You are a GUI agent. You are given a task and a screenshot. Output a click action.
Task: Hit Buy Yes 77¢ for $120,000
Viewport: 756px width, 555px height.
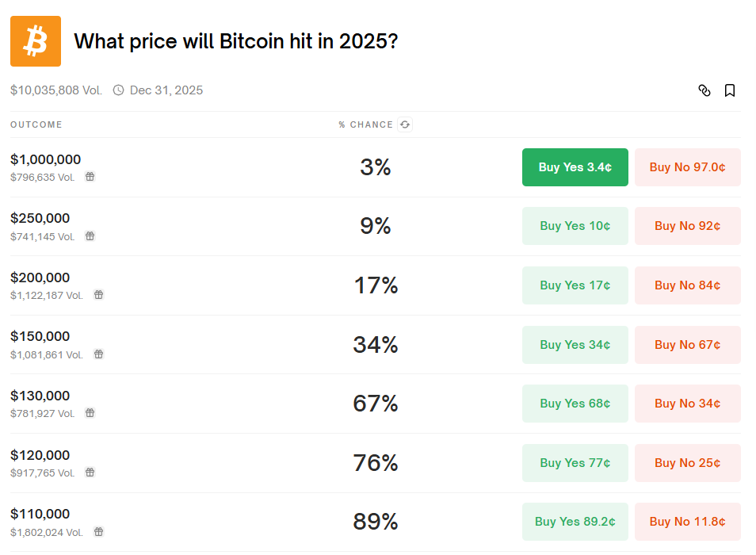pyautogui.click(x=575, y=463)
